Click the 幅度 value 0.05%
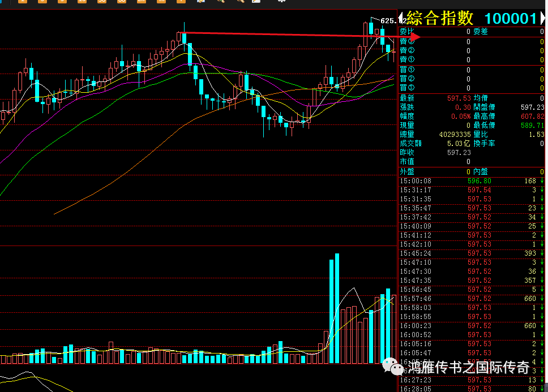Screen dimensions: 548x392 (461, 116)
